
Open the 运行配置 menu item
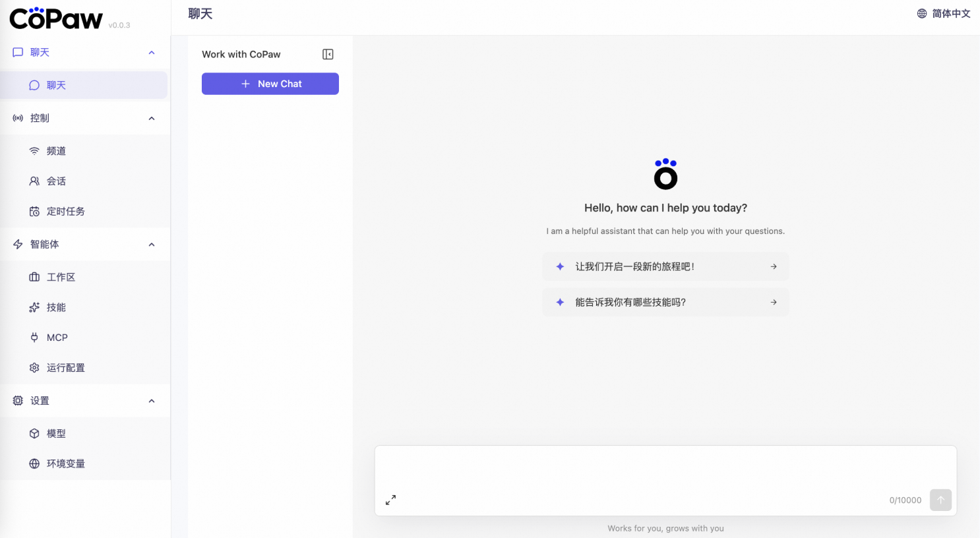(84, 367)
